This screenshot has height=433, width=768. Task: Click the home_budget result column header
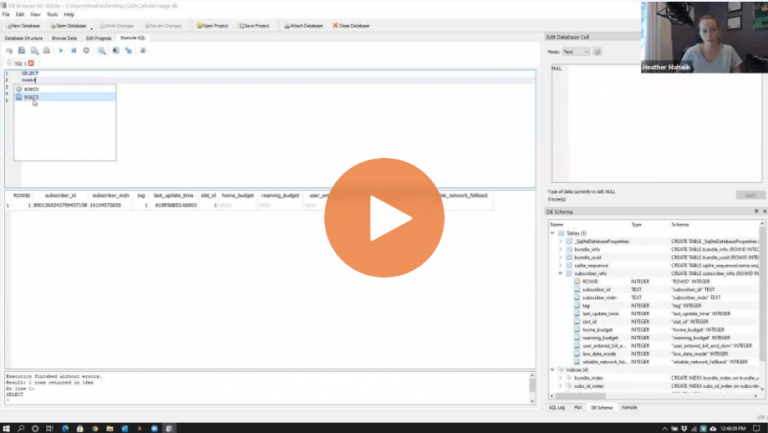pos(238,195)
